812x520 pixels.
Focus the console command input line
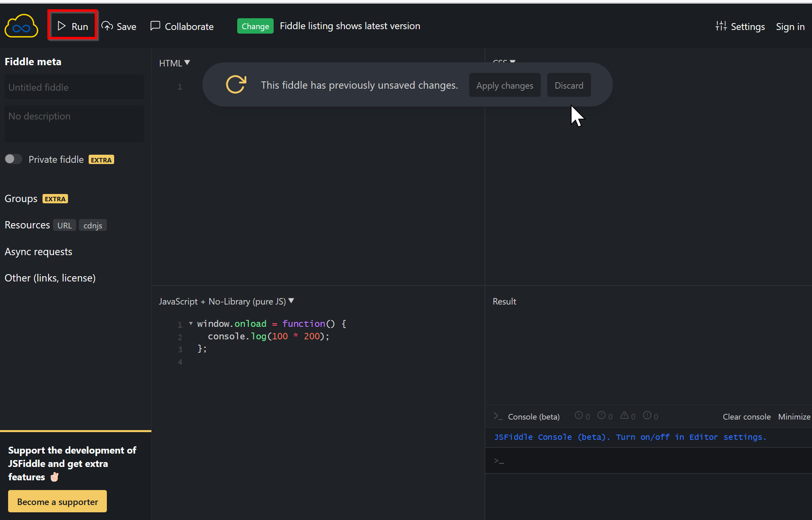648,460
